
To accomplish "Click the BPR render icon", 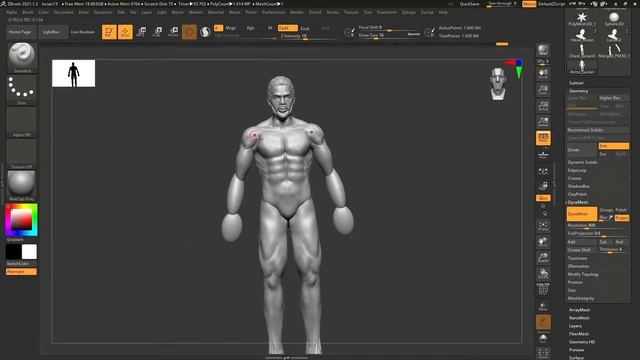I will point(543,51).
